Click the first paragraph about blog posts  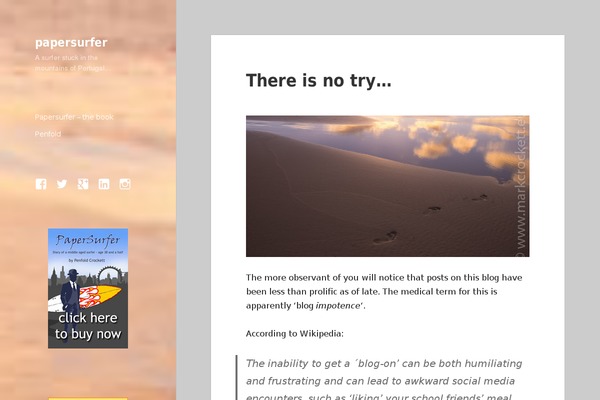(x=384, y=291)
